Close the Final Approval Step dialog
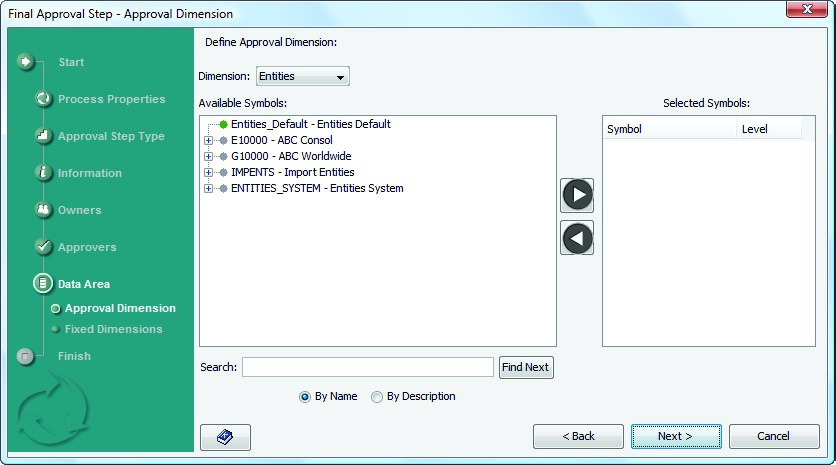Screen dimensions: 836x465 pyautogui.click(x=807, y=9)
